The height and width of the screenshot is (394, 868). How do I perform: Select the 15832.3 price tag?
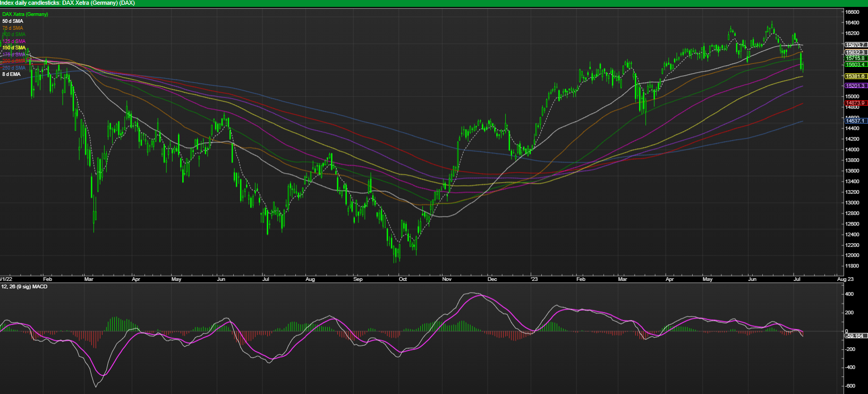tap(855, 53)
